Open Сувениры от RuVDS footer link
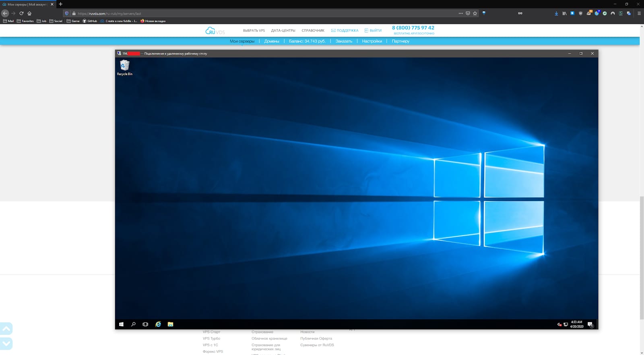Viewport: 644px width, 355px height. [317, 345]
